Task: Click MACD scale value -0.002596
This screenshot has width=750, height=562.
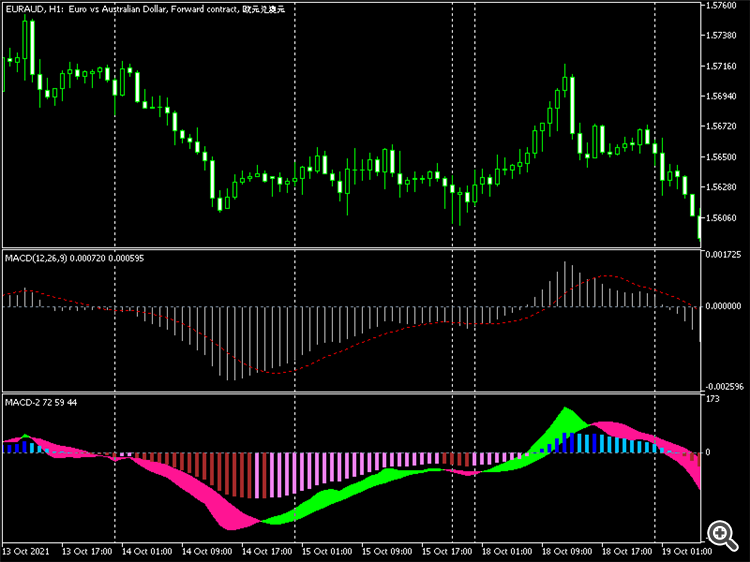Action: (724, 386)
